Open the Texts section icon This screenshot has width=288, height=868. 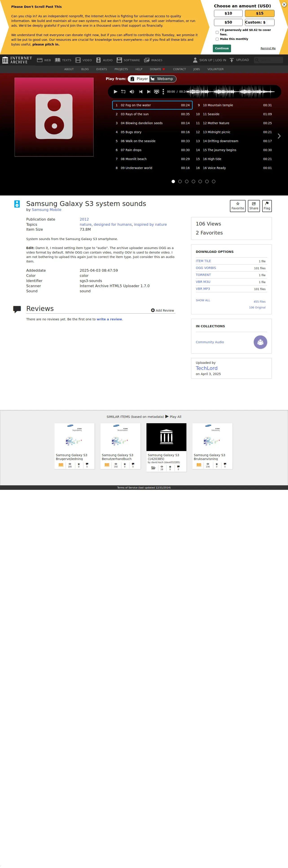pyautogui.click(x=58, y=60)
